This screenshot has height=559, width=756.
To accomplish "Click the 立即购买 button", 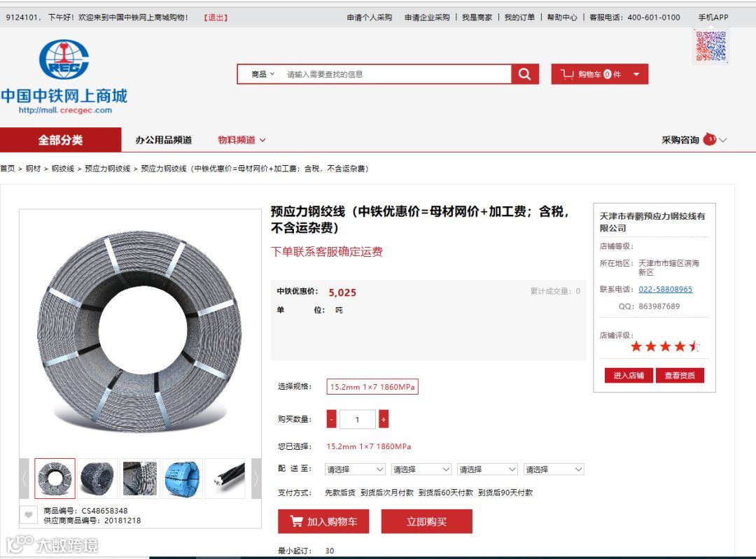I will (427, 521).
